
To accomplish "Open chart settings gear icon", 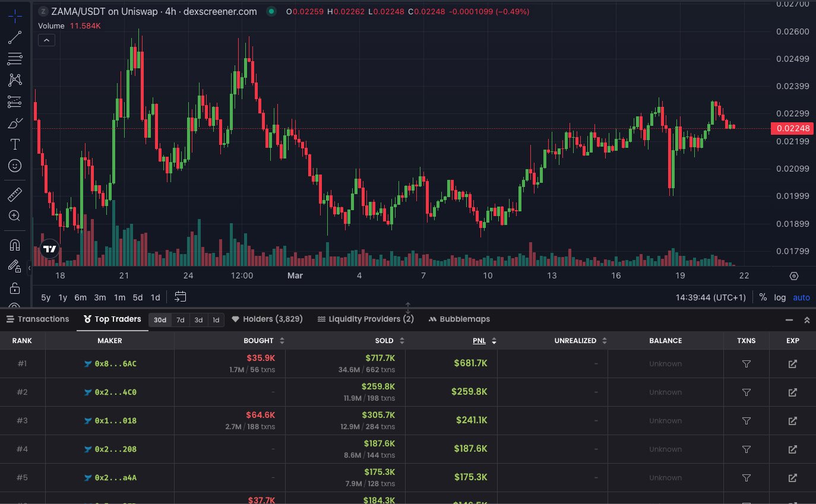I will point(794,276).
